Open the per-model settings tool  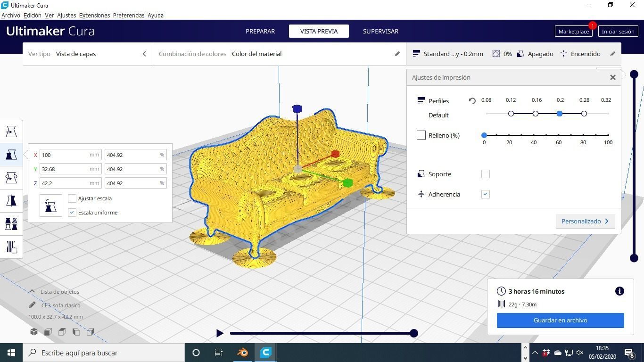tap(11, 224)
